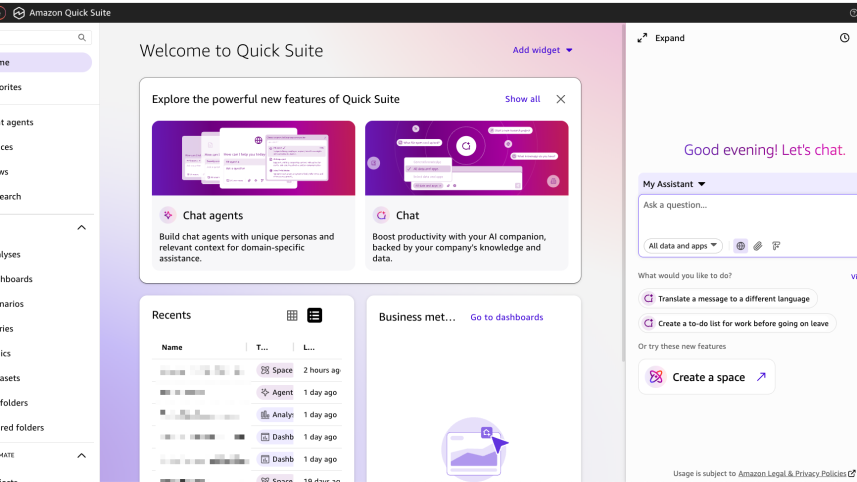Open the Add widget dropdown
The width and height of the screenshot is (857, 482).
542,50
